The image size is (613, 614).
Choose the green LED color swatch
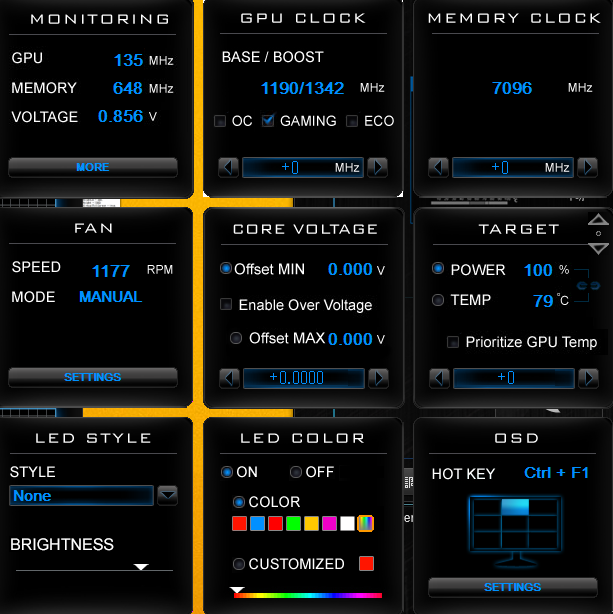click(x=293, y=524)
